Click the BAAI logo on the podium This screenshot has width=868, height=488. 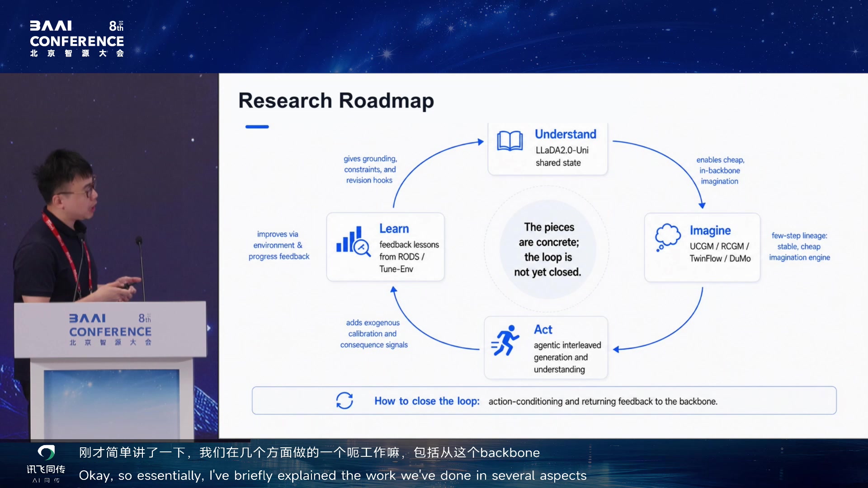(110, 330)
